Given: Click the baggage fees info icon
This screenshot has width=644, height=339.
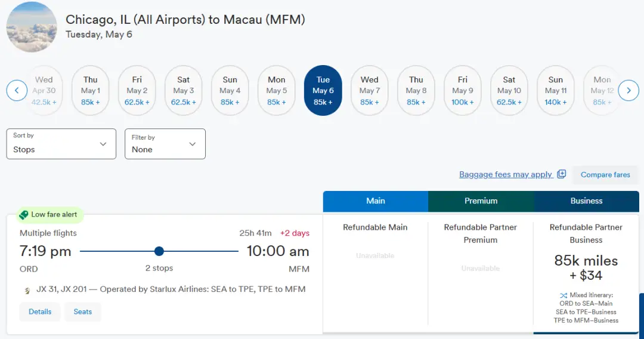Looking at the screenshot, I should pyautogui.click(x=561, y=174).
